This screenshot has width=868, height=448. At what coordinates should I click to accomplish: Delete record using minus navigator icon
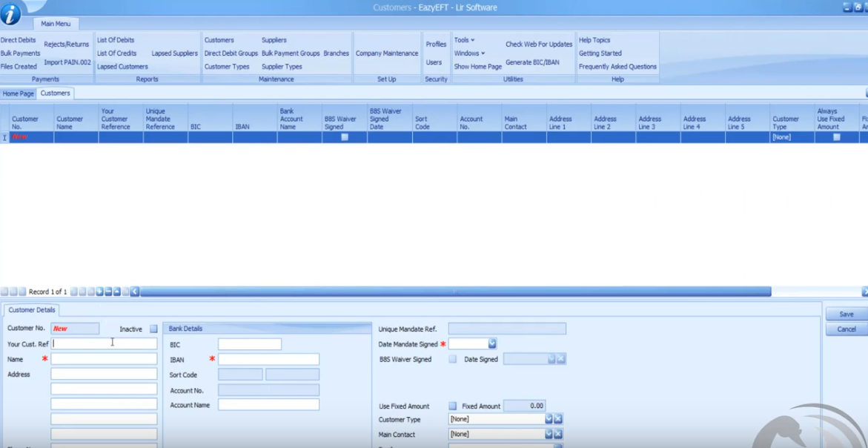point(108,292)
